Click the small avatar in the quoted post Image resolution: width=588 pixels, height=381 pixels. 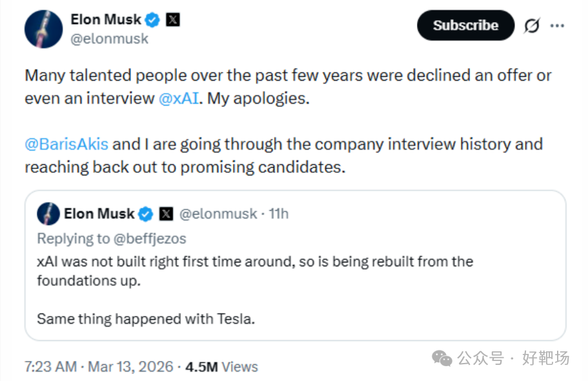point(48,213)
